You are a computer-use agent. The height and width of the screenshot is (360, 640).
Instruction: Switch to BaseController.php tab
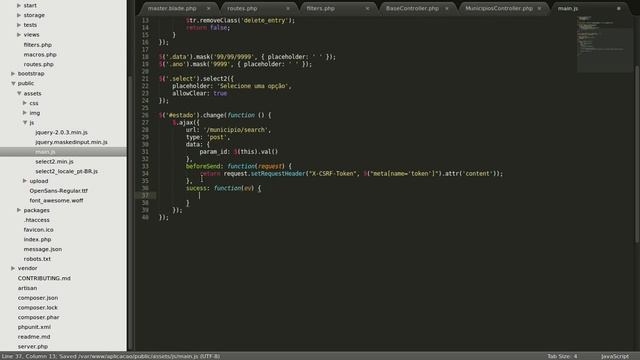(x=412, y=8)
